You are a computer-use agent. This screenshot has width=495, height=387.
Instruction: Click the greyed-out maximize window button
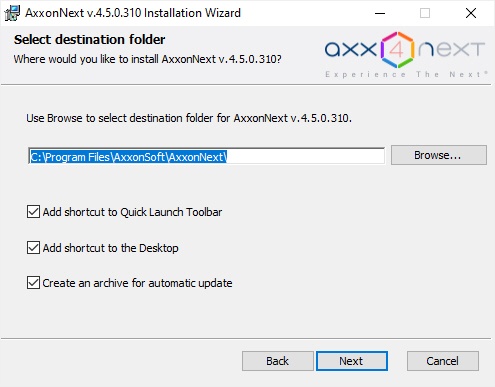425,13
